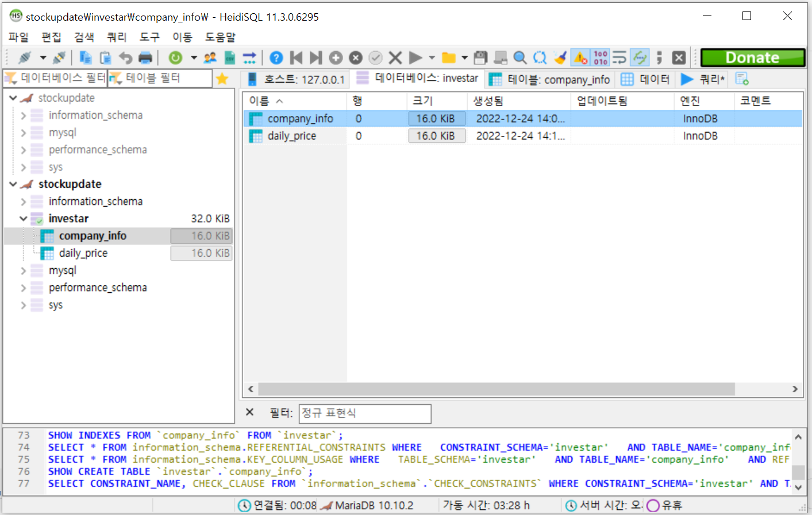The image size is (812, 515).
Task: Open the 쿼리 menu
Action: pyautogui.click(x=117, y=37)
